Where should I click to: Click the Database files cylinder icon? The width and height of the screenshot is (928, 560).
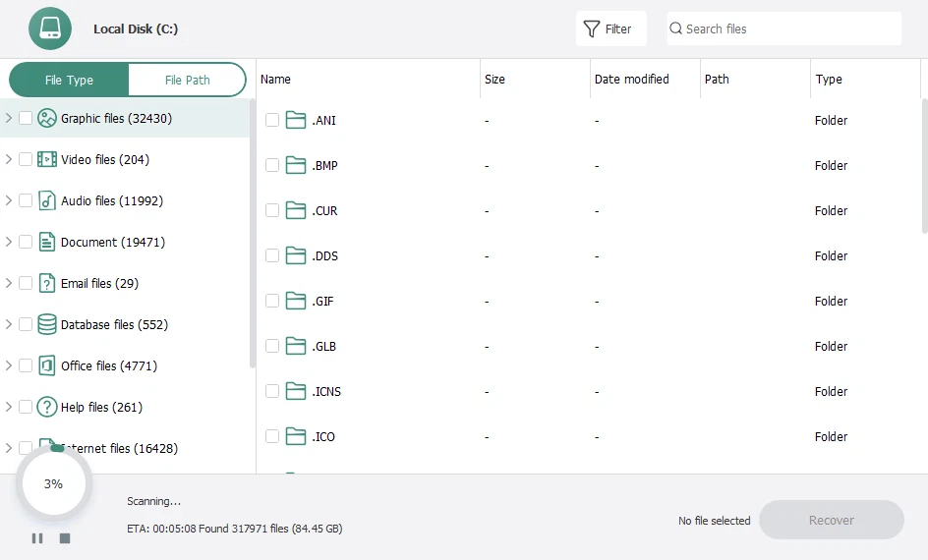click(x=47, y=324)
